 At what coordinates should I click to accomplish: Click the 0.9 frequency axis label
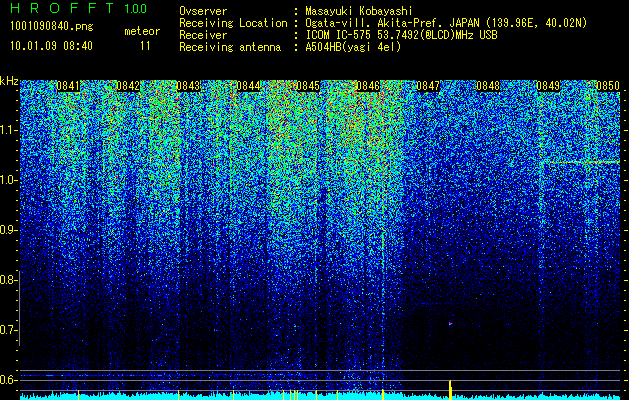[8, 230]
